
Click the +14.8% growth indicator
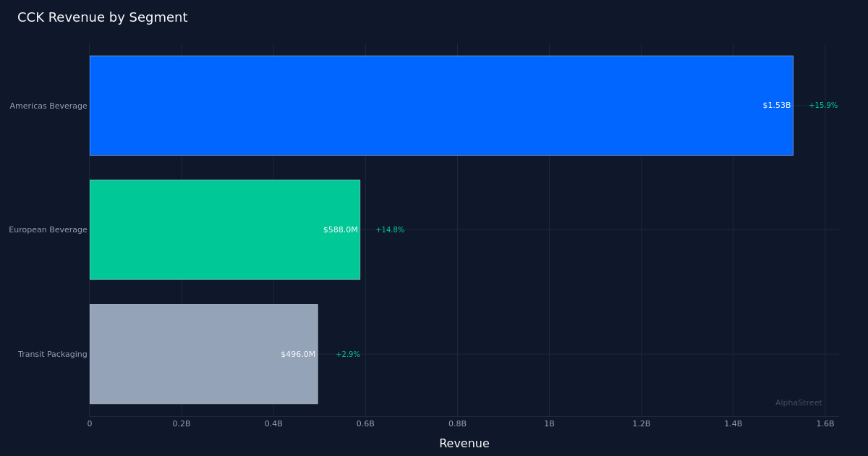coord(390,229)
